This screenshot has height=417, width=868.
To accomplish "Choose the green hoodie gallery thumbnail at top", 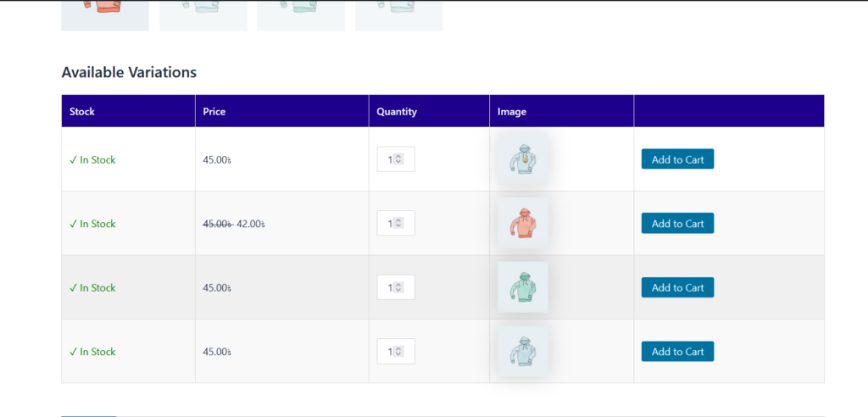I will click(300, 14).
